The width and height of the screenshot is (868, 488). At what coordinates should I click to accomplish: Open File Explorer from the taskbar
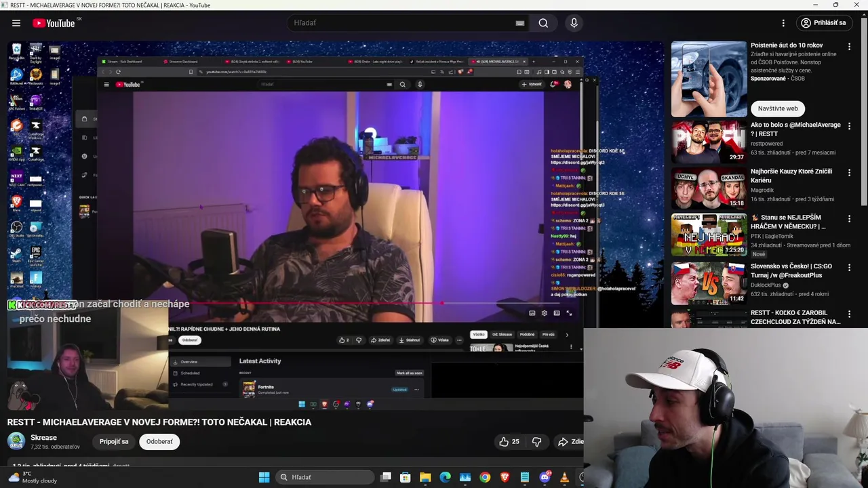(425, 477)
